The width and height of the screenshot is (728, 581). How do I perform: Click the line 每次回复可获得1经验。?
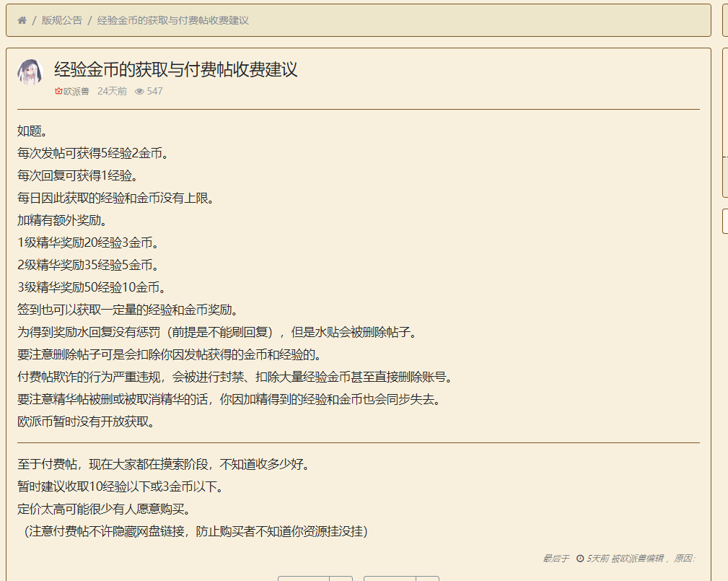click(x=77, y=175)
